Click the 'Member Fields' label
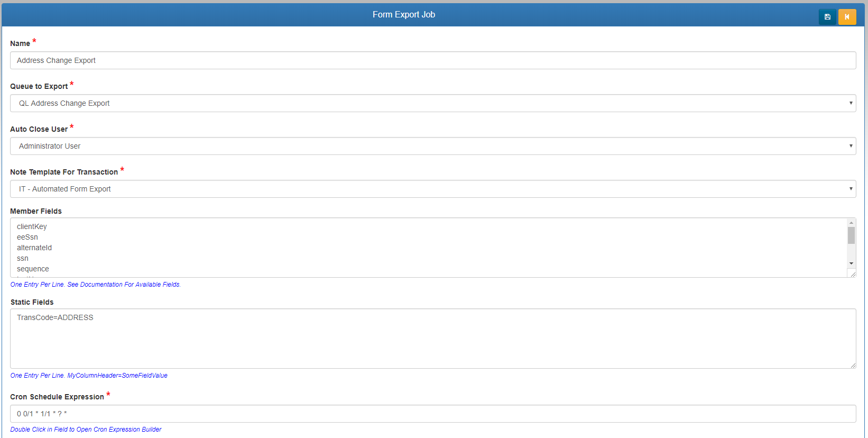The width and height of the screenshot is (868, 438). pos(36,211)
